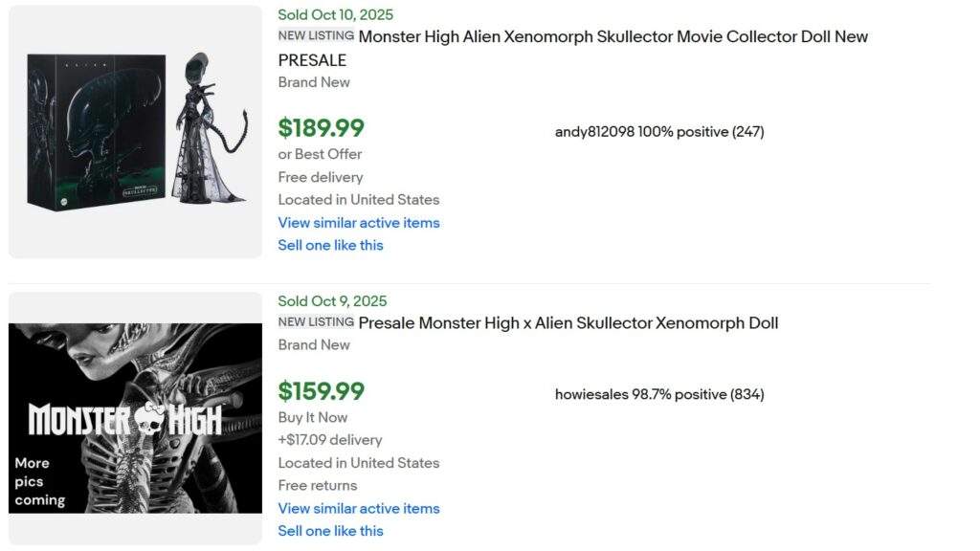
Task: Click the Free returns text on the second listing
Action: (316, 485)
